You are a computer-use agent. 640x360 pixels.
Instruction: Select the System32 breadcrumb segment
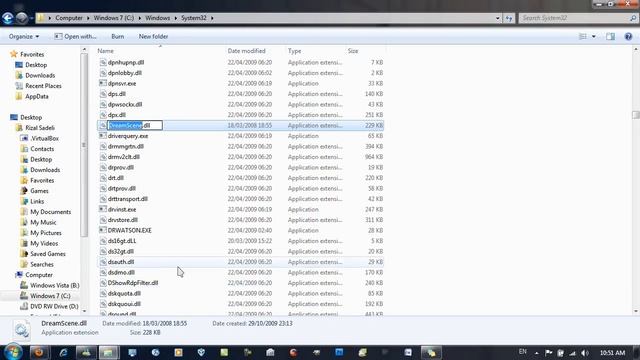tap(194, 18)
